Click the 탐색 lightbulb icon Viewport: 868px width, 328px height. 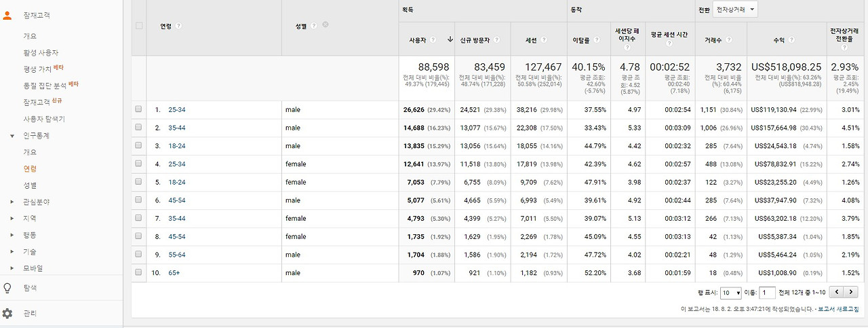point(7,288)
